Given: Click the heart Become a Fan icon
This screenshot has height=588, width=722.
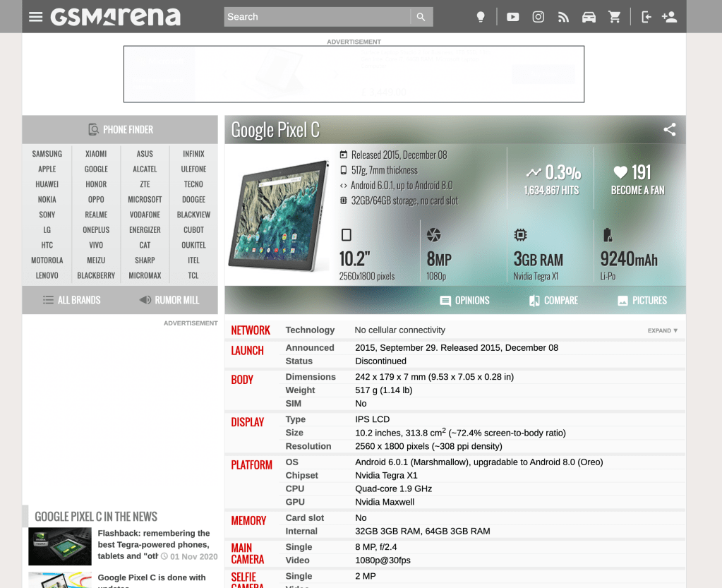Looking at the screenshot, I should [x=620, y=172].
